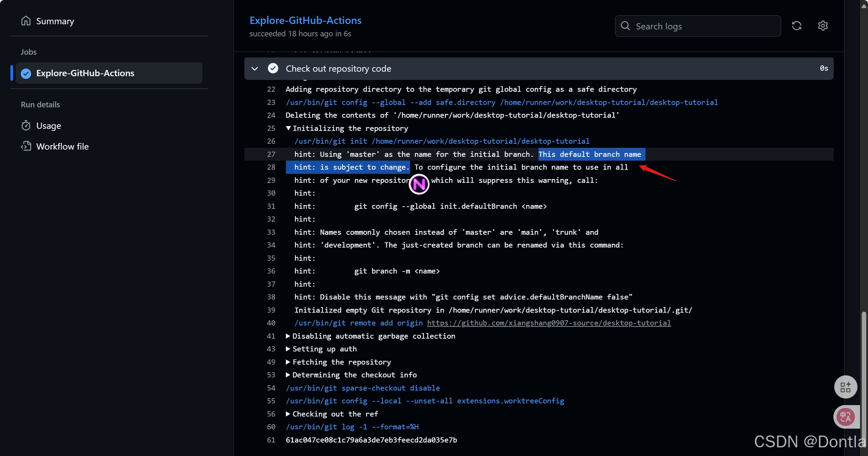Click the success checkmark on Check out repository code

tap(273, 68)
